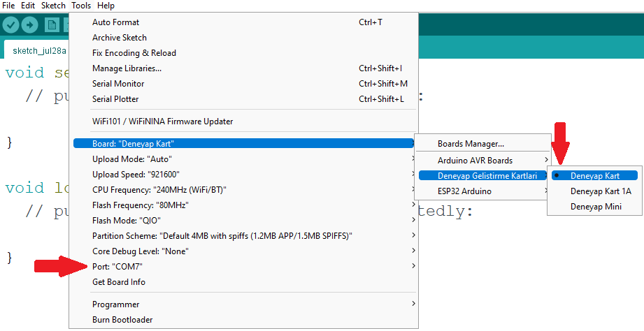The height and width of the screenshot is (331, 644).
Task: Expand CPU Frequency: "240MHz (WiFi/BT)" submenu
Action: pos(244,189)
